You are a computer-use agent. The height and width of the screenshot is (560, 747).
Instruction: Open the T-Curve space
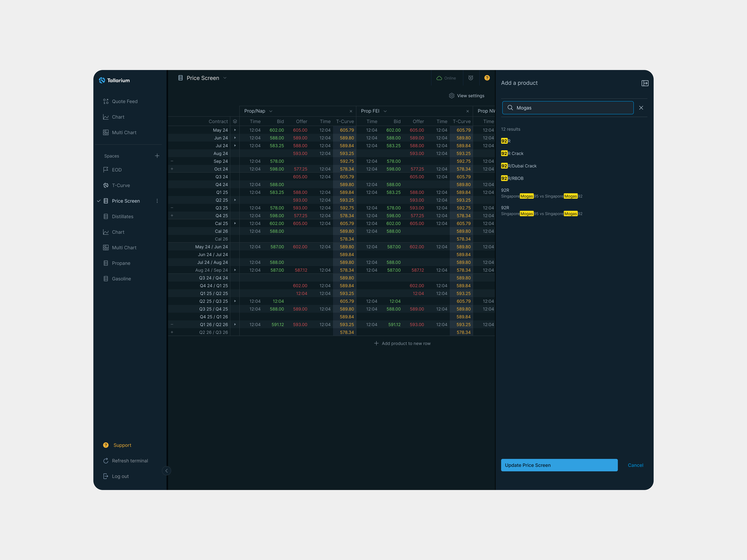pos(120,185)
